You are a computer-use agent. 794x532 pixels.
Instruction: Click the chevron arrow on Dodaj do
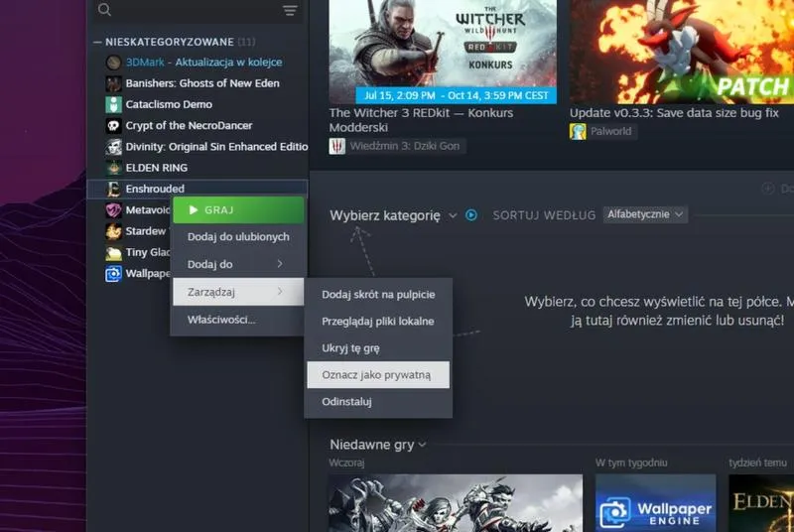tap(280, 264)
